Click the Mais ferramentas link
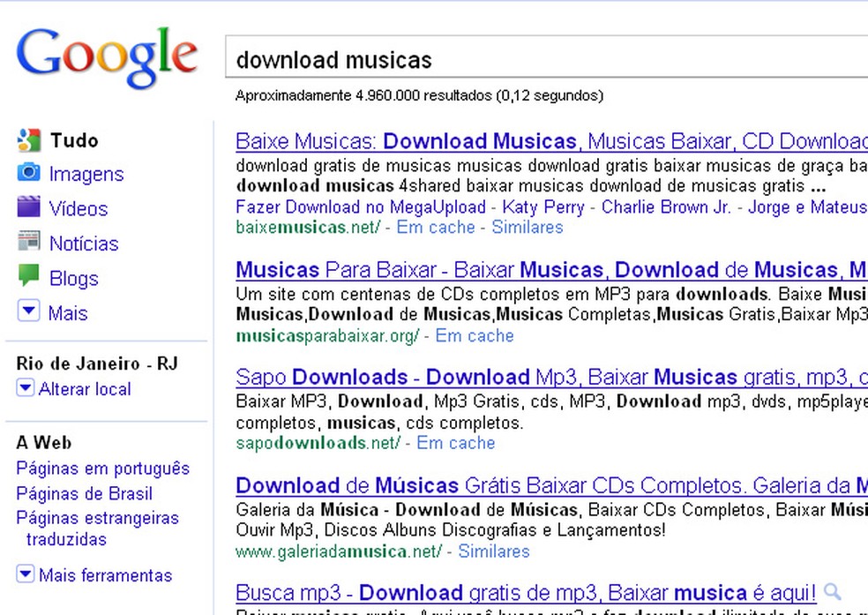This screenshot has height=615, width=868. [x=106, y=575]
